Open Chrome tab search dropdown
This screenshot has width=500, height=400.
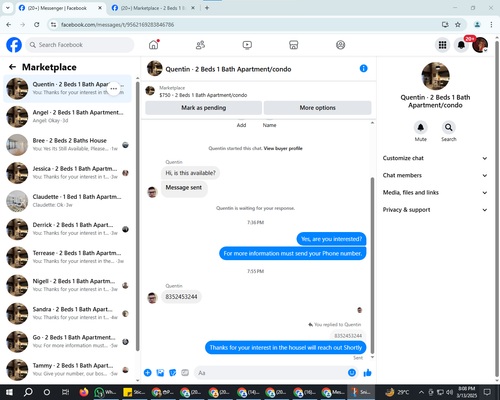coord(8,8)
